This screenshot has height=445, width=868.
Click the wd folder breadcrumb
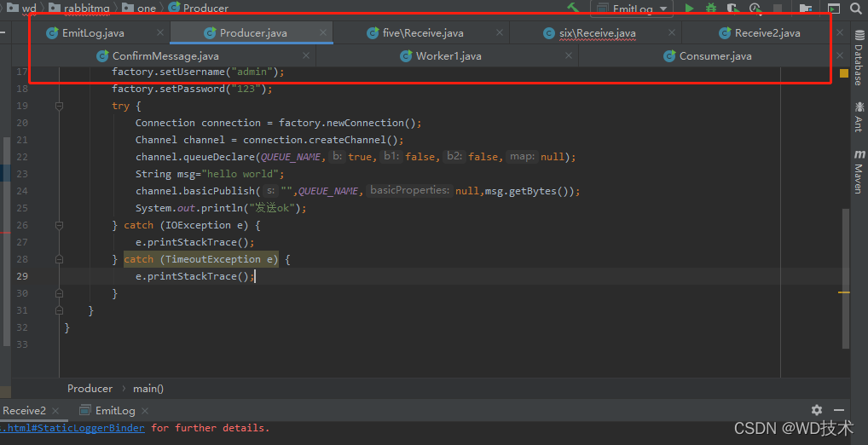point(21,8)
